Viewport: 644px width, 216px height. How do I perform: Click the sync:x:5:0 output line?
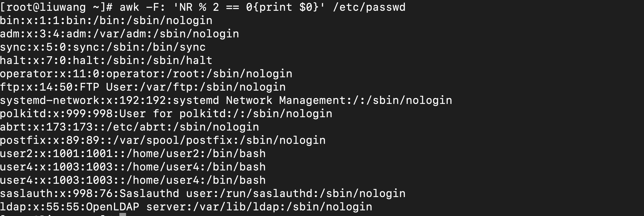coord(103,47)
